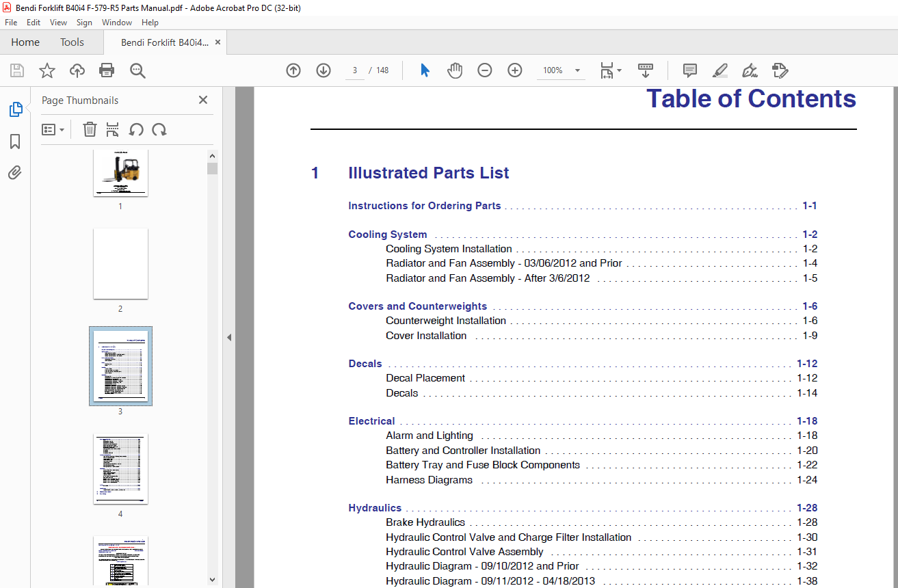
Task: Click the page number input field
Action: pos(355,70)
